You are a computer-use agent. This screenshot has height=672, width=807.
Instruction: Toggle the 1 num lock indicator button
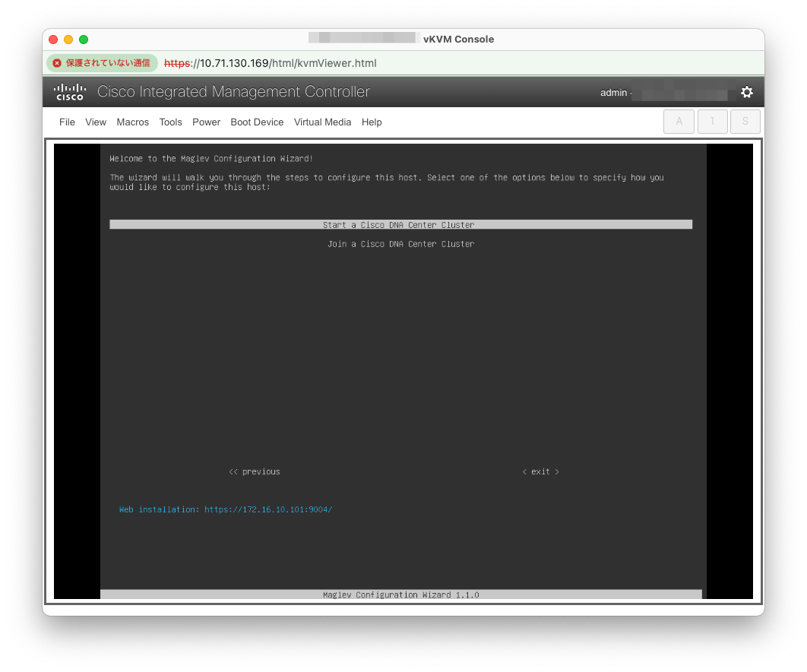coord(712,122)
